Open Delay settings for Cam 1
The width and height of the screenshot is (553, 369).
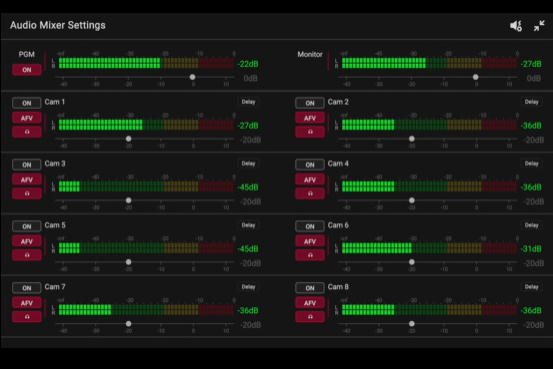[x=248, y=102]
